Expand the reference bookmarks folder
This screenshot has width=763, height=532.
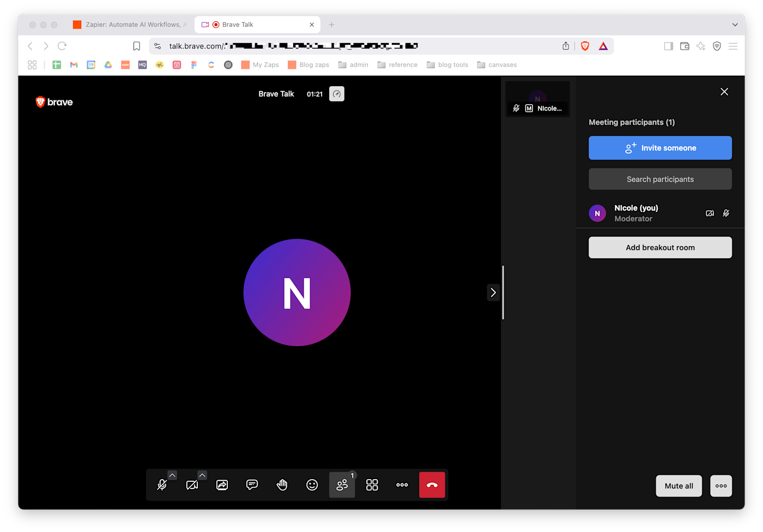point(397,65)
